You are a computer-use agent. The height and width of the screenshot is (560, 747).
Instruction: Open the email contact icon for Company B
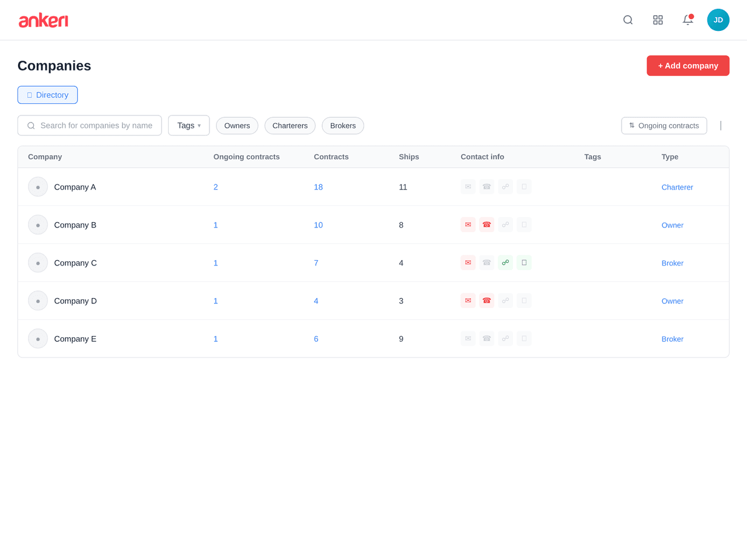point(467,225)
